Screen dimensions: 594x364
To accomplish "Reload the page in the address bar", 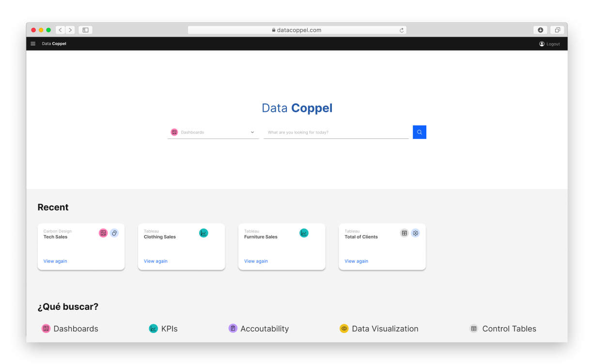I will tap(401, 30).
